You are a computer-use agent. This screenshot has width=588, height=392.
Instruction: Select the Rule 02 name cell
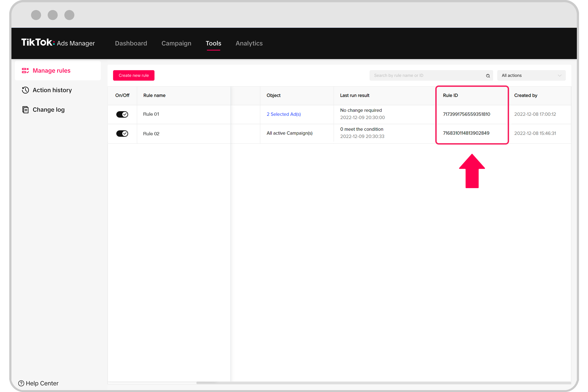(151, 134)
